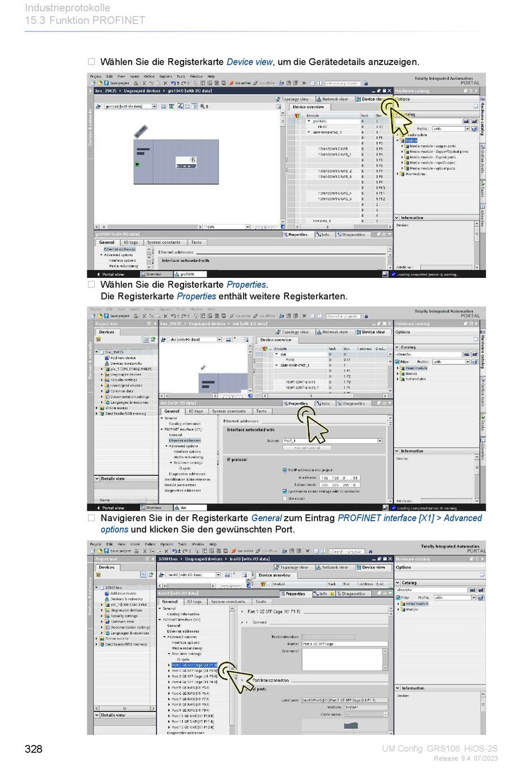This screenshot has width=532, height=772.
Task: Open the 100% zoom dropdown in grs1040 view
Action: (248, 227)
